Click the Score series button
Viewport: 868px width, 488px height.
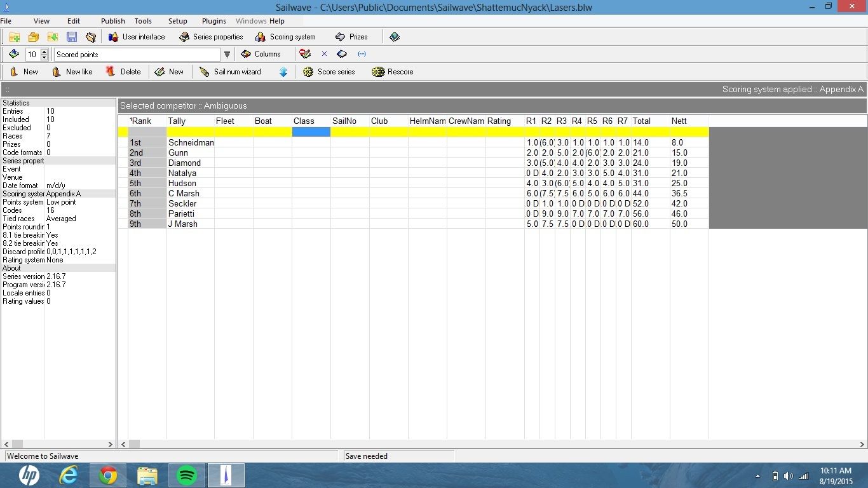329,72
